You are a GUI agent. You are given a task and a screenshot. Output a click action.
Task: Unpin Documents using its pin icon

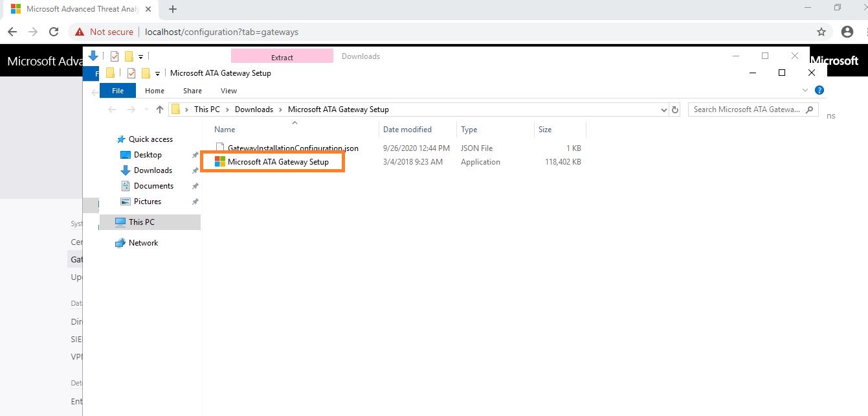point(195,186)
